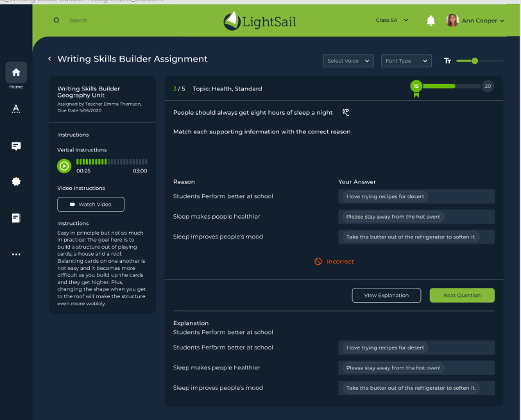
Task: Click the LightSail logo
Action: tap(259, 21)
